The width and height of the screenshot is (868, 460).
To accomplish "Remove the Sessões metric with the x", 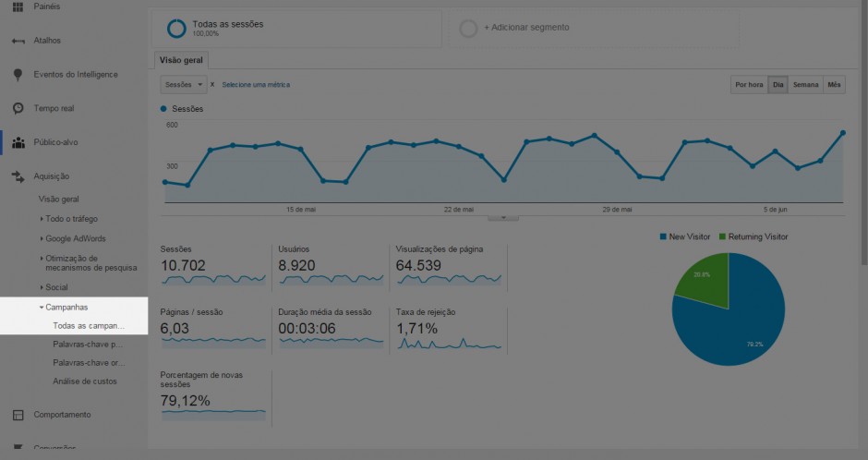I will pyautogui.click(x=212, y=85).
